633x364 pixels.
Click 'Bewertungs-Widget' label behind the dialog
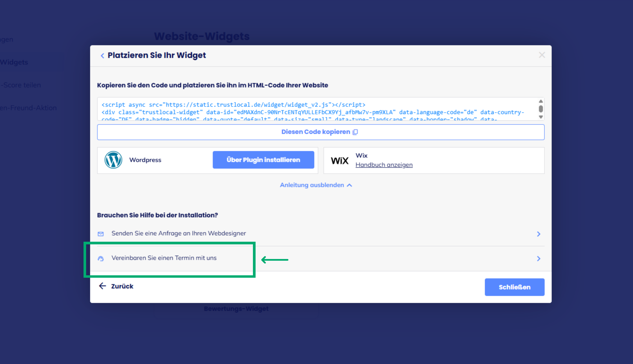(236, 309)
